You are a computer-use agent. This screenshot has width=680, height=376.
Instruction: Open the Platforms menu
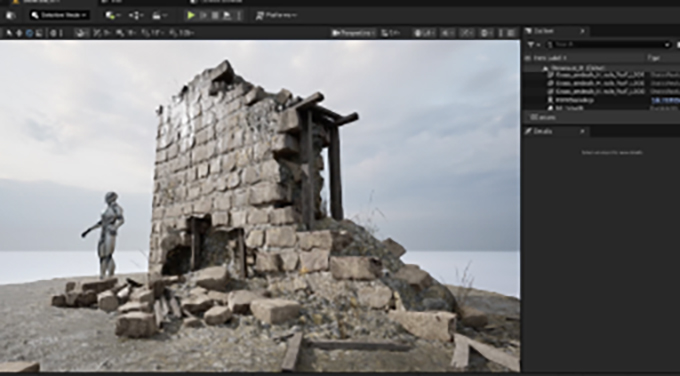(276, 15)
